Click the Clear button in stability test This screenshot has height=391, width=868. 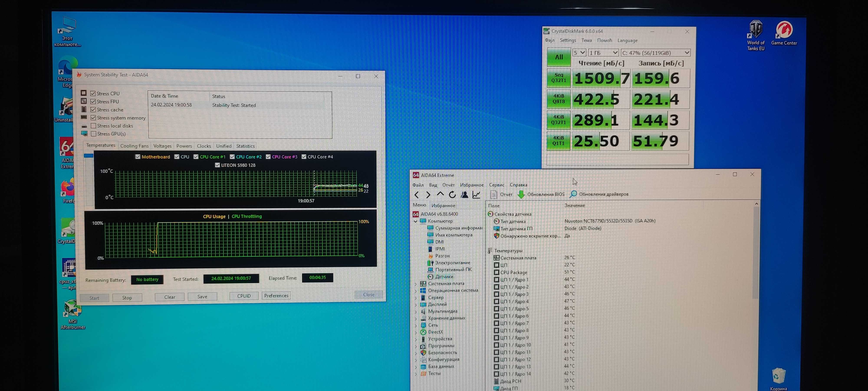point(169,297)
